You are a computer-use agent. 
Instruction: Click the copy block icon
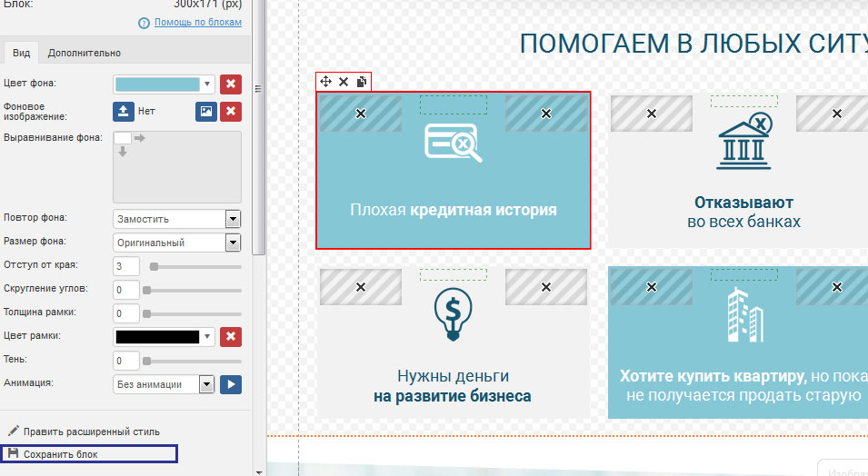pos(361,82)
